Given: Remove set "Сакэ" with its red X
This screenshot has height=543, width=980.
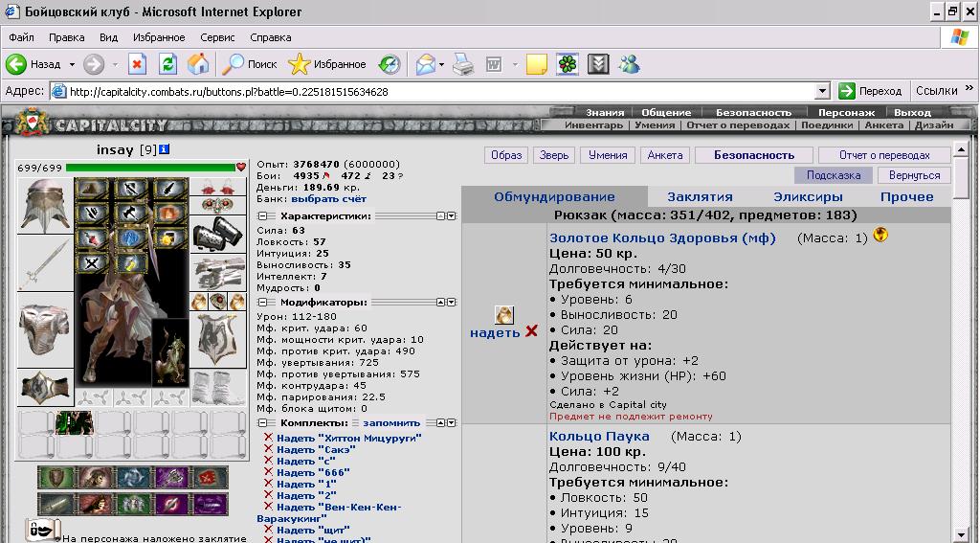Looking at the screenshot, I should [269, 448].
